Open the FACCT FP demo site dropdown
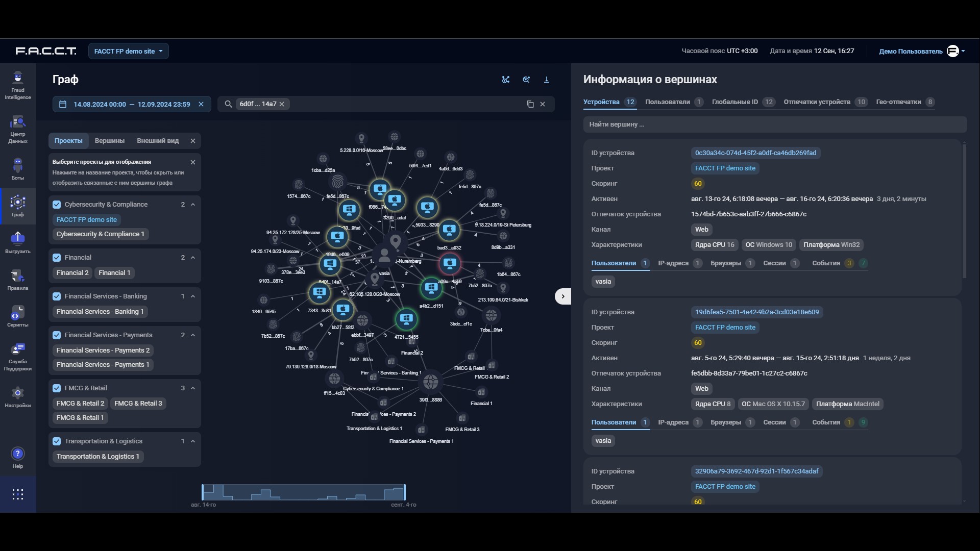The image size is (980, 551). coord(129,51)
